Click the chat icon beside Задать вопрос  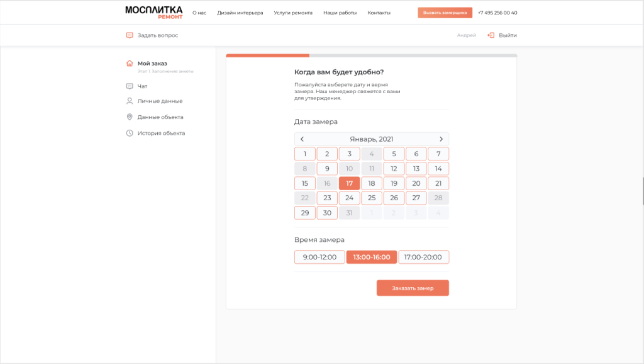[130, 35]
